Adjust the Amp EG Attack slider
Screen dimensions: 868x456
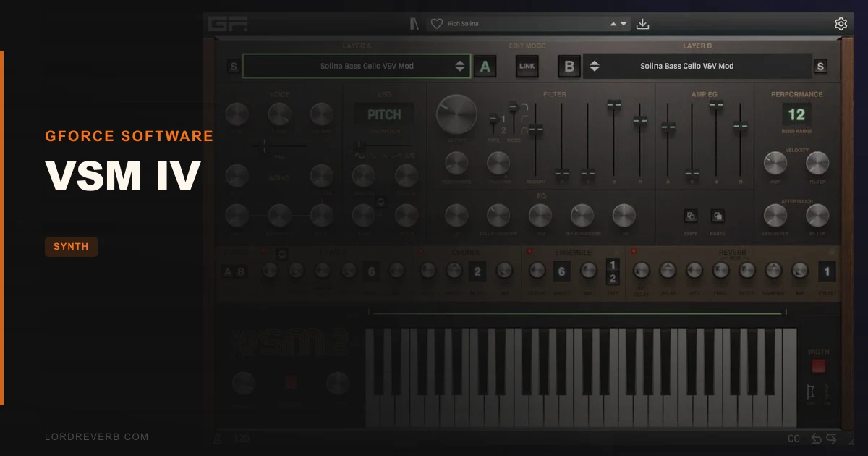pos(668,128)
